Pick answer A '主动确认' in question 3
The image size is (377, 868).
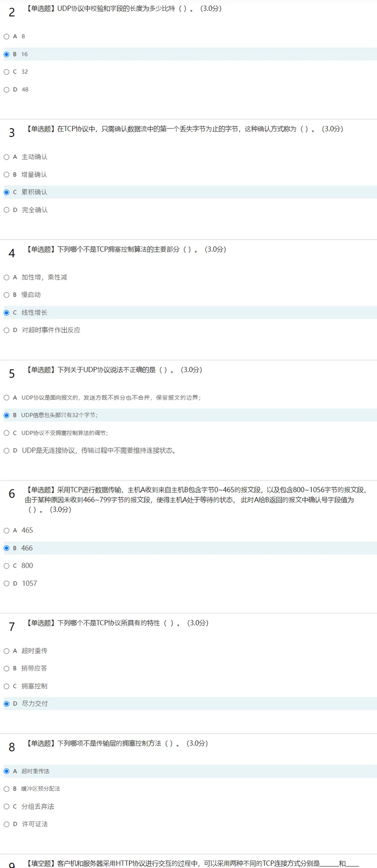(x=7, y=157)
